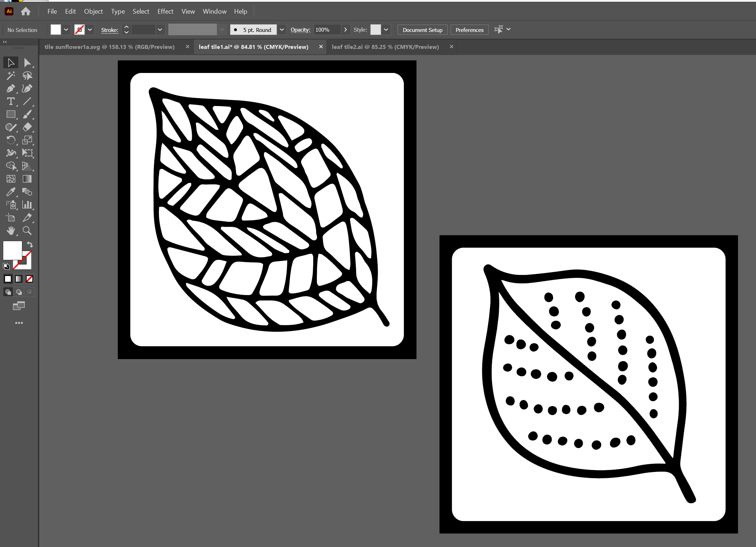Open the Effect menu
Image resolution: width=756 pixels, height=547 pixels.
pyautogui.click(x=165, y=12)
